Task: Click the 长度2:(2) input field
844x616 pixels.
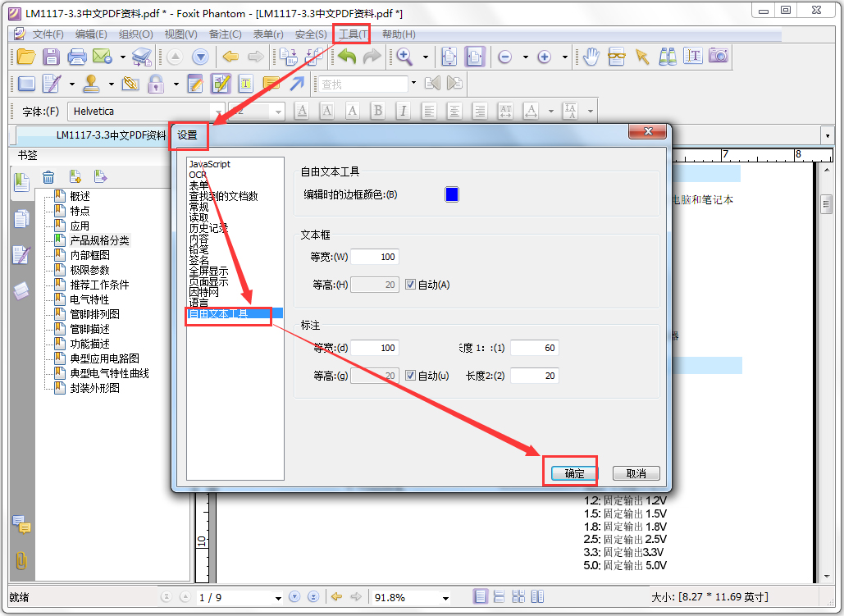Action: 535,376
